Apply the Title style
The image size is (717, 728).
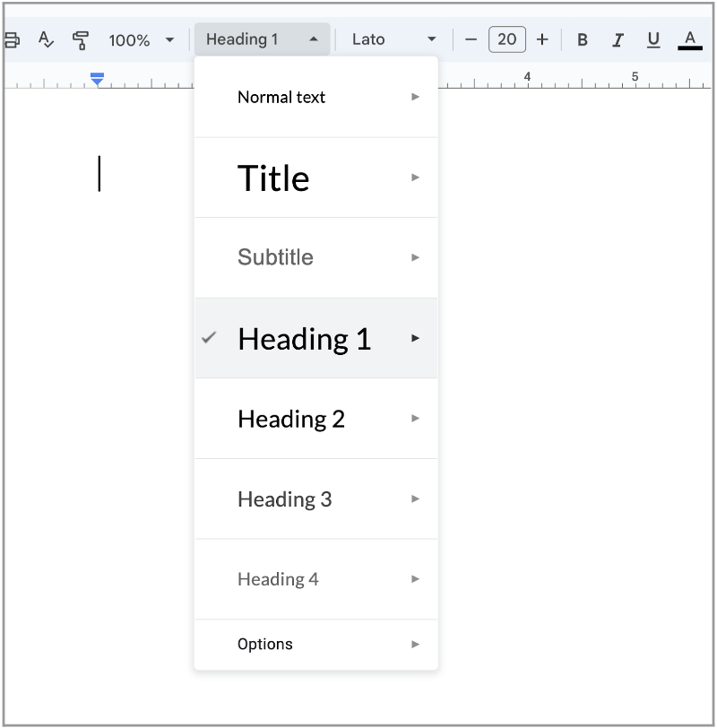pos(273,178)
